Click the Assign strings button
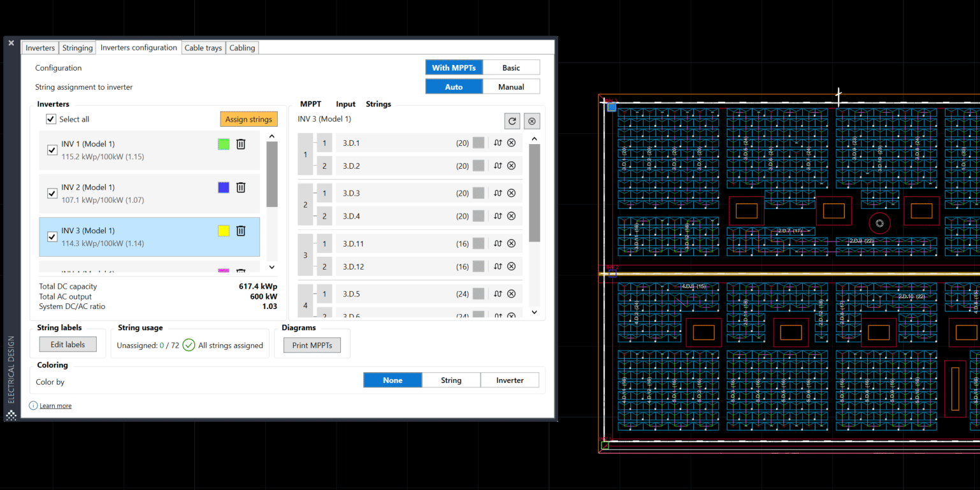 249,119
